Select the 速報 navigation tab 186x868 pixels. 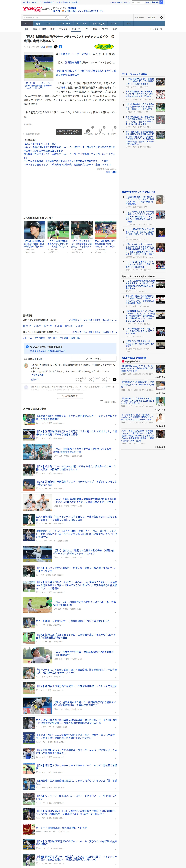[x=38, y=24]
